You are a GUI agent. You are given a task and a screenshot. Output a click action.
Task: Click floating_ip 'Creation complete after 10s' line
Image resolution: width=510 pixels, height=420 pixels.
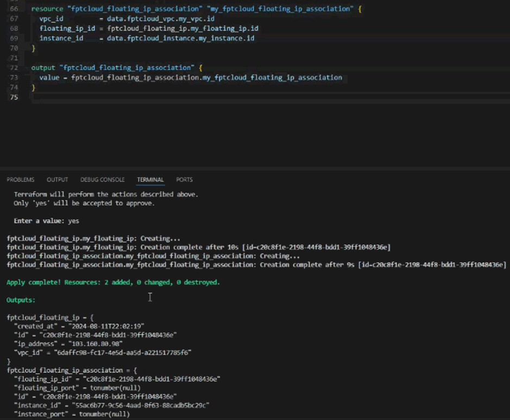(198, 247)
